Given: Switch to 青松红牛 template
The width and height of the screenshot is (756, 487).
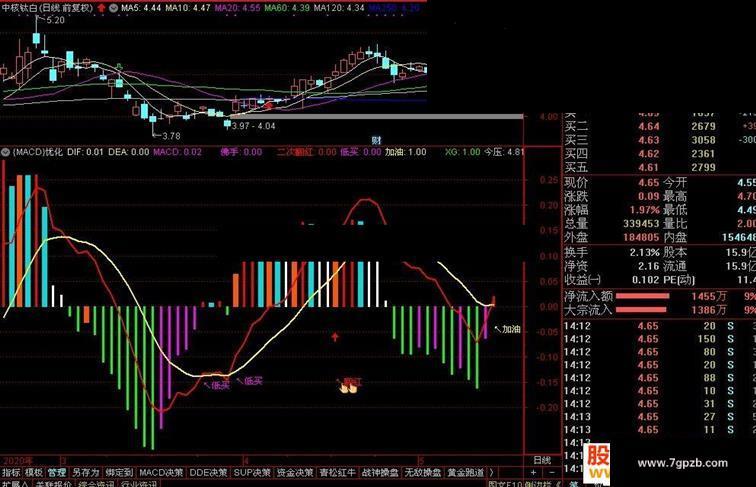Looking at the screenshot, I should (x=337, y=473).
